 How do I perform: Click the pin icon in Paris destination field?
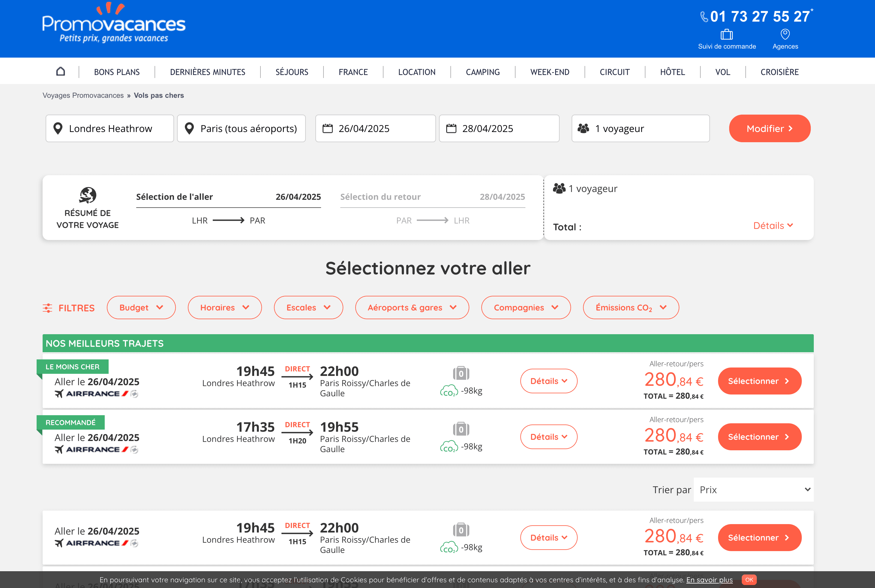[189, 128]
